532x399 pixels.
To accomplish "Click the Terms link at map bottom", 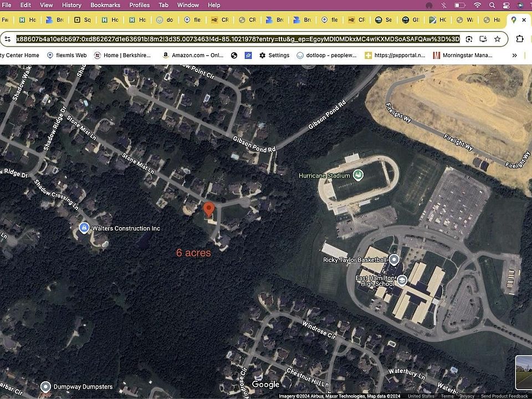I will point(447,396).
